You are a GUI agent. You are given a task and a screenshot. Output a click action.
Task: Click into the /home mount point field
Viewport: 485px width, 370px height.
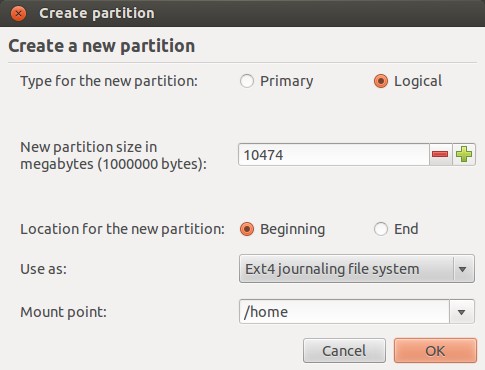coord(344,312)
